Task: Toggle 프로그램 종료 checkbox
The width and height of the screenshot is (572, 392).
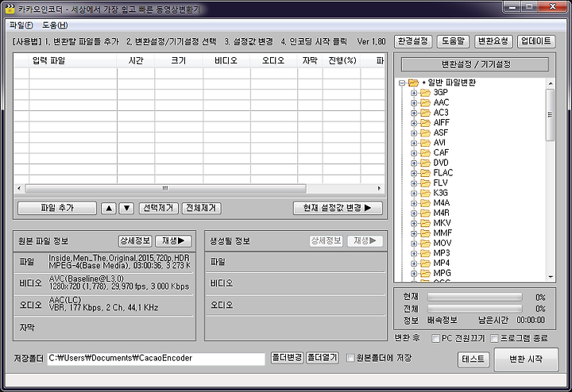Action: pyautogui.click(x=494, y=339)
